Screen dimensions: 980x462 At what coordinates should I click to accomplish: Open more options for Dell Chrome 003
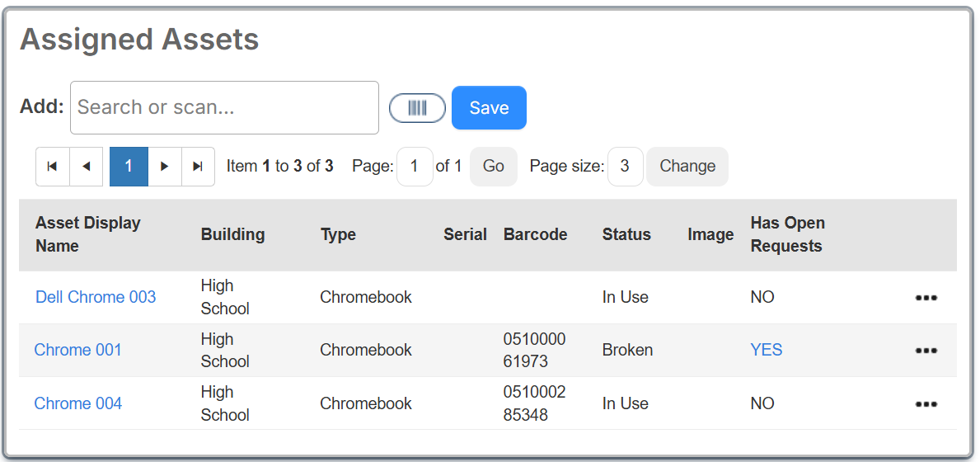926,298
